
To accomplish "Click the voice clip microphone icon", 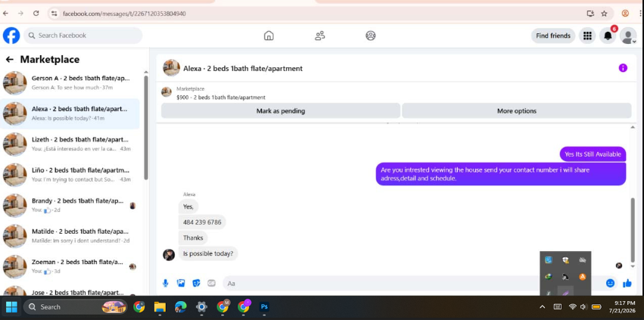I will coord(166,283).
